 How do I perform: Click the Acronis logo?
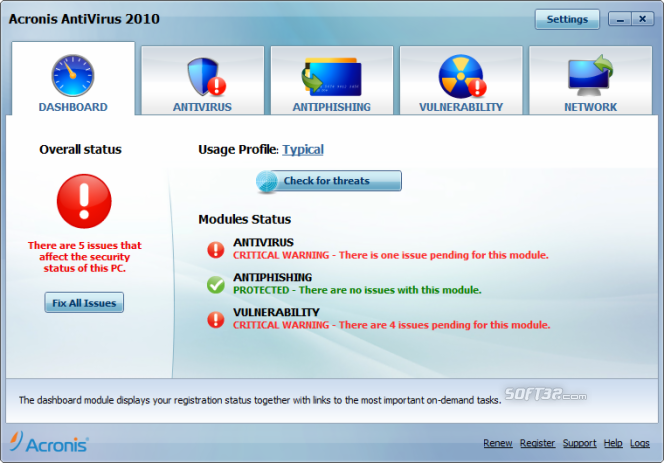click(x=49, y=442)
